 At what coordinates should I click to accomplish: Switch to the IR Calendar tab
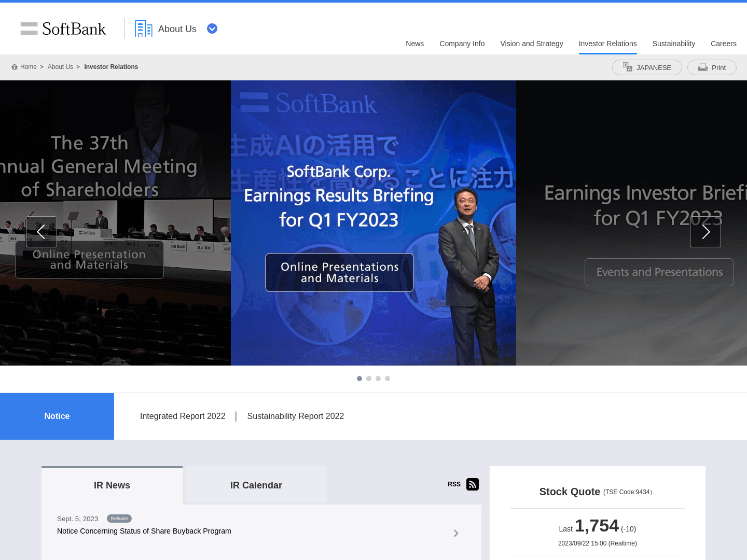coord(256,485)
